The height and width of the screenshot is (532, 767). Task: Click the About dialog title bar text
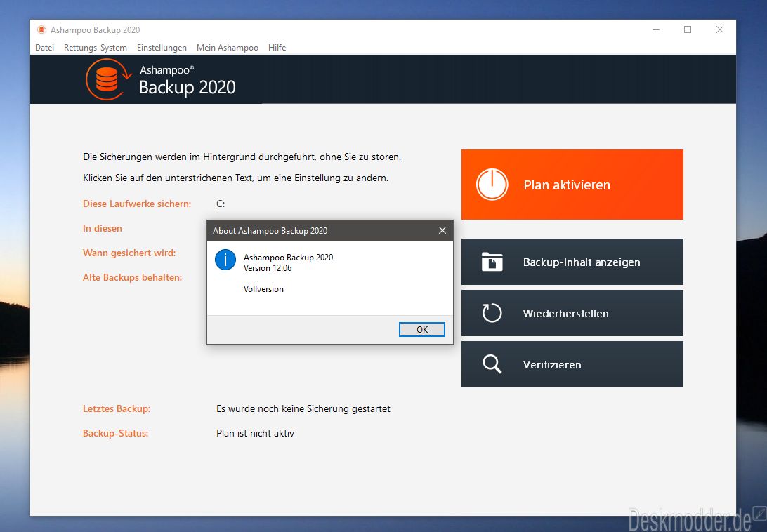click(270, 231)
